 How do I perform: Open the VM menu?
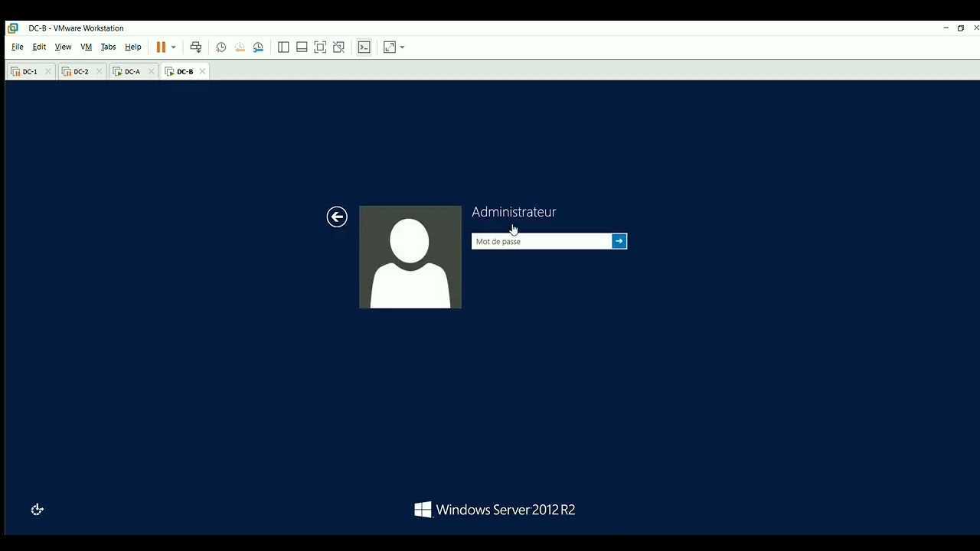pos(87,47)
